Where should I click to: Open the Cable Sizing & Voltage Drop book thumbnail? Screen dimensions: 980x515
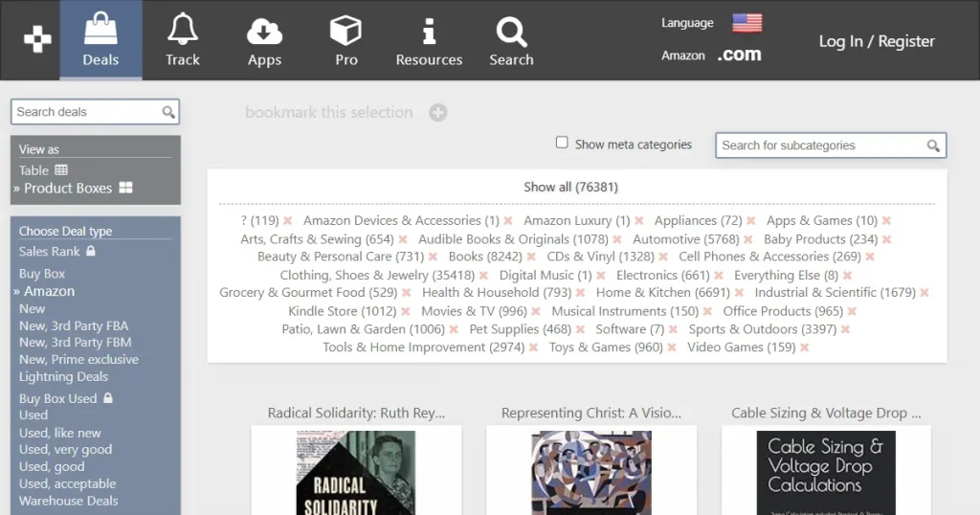pyautogui.click(x=826, y=471)
